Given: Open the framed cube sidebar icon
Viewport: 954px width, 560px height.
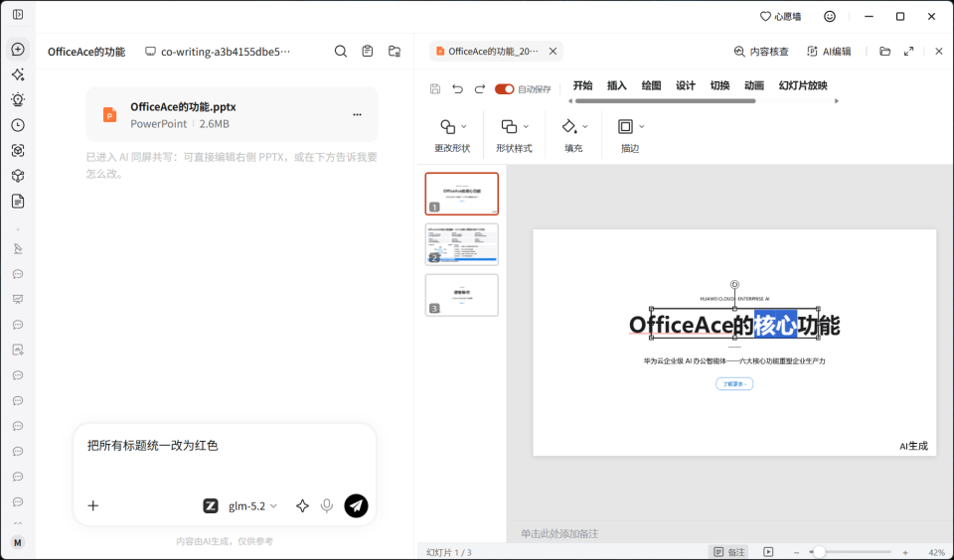Looking at the screenshot, I should tap(18, 151).
